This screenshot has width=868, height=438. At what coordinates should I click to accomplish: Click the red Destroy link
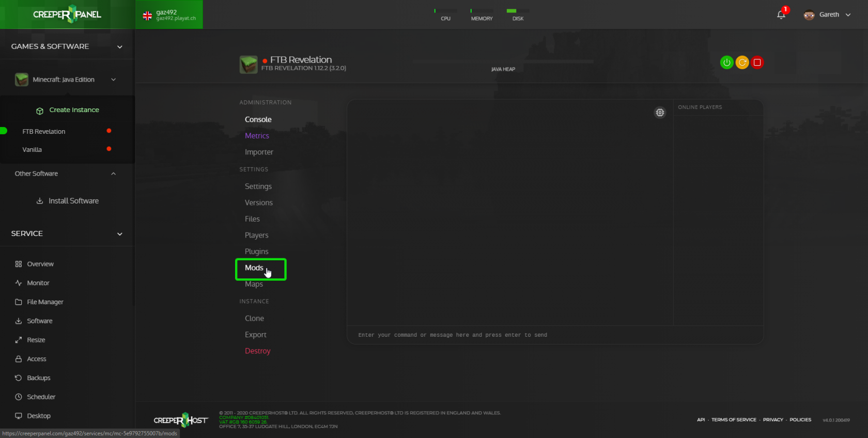pyautogui.click(x=258, y=351)
